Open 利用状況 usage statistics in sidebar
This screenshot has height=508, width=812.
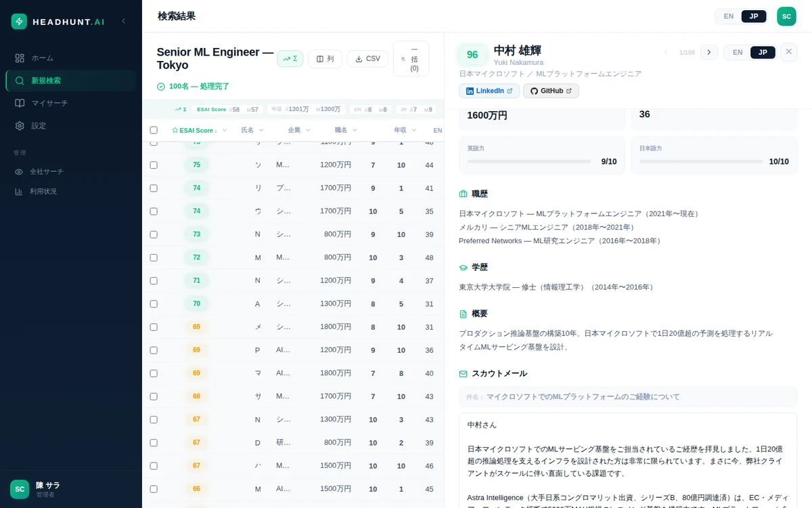tap(43, 192)
